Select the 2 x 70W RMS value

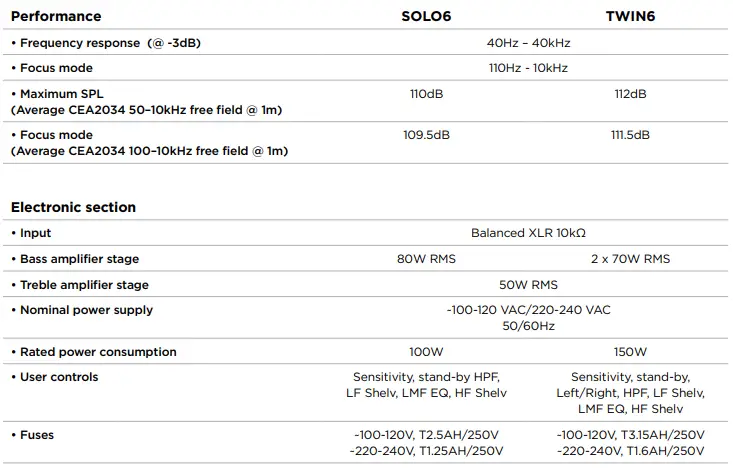629,259
